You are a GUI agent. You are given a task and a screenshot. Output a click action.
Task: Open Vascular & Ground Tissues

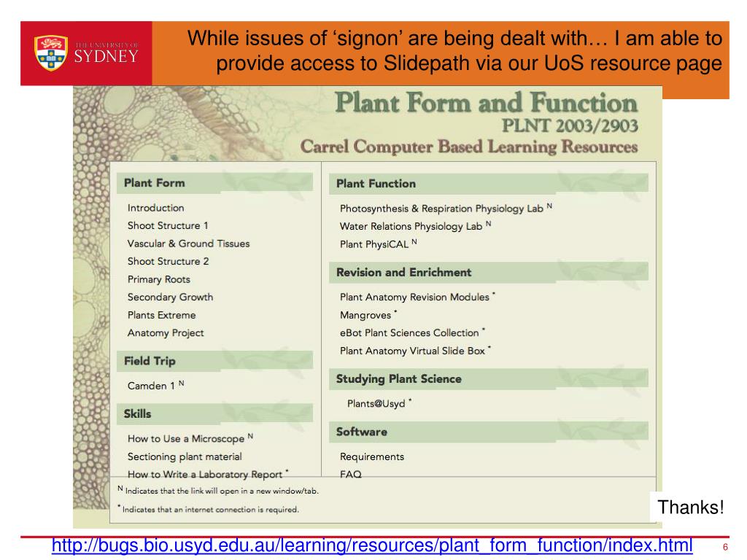pos(189,244)
